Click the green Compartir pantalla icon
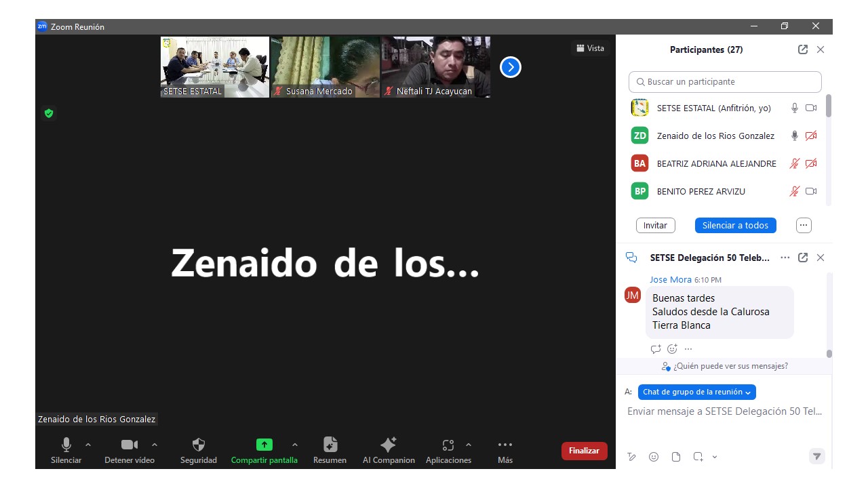868x488 pixels. 264,445
